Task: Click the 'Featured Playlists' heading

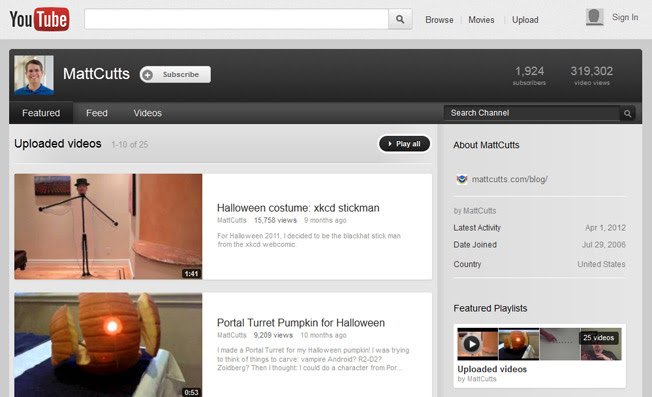Action: click(x=490, y=308)
